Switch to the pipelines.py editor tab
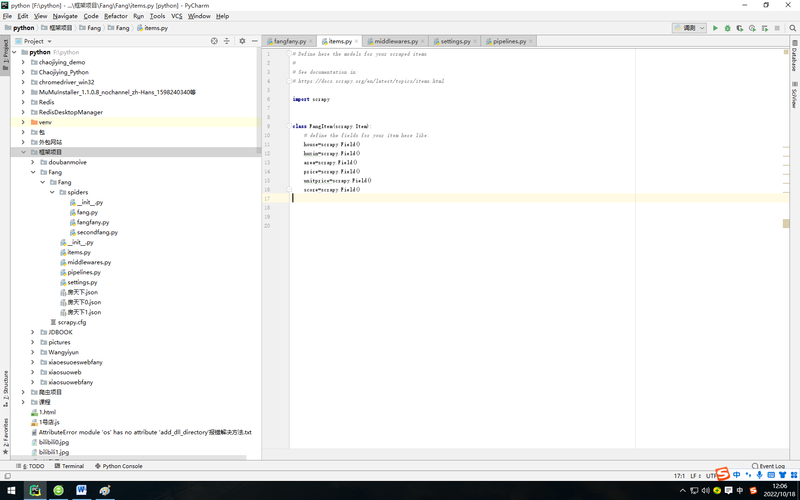 pyautogui.click(x=509, y=41)
